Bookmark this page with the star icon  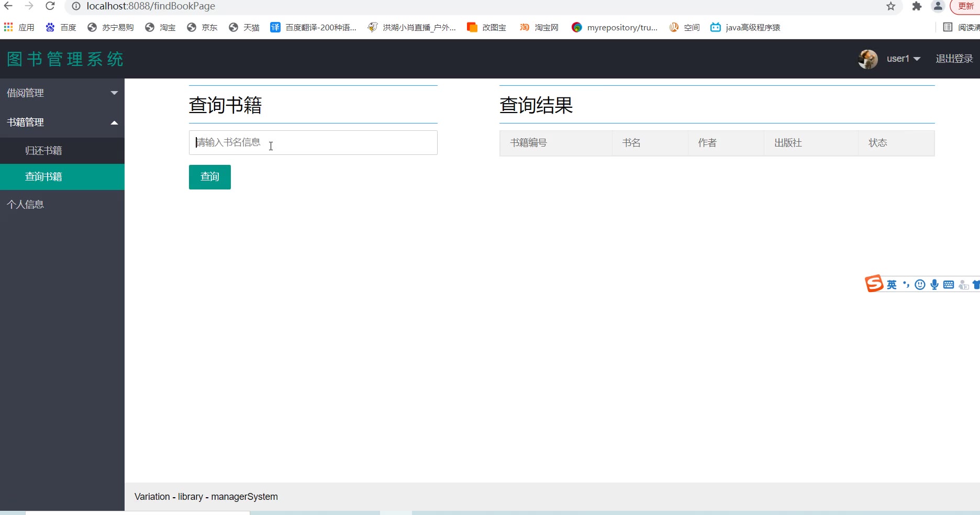tap(891, 6)
